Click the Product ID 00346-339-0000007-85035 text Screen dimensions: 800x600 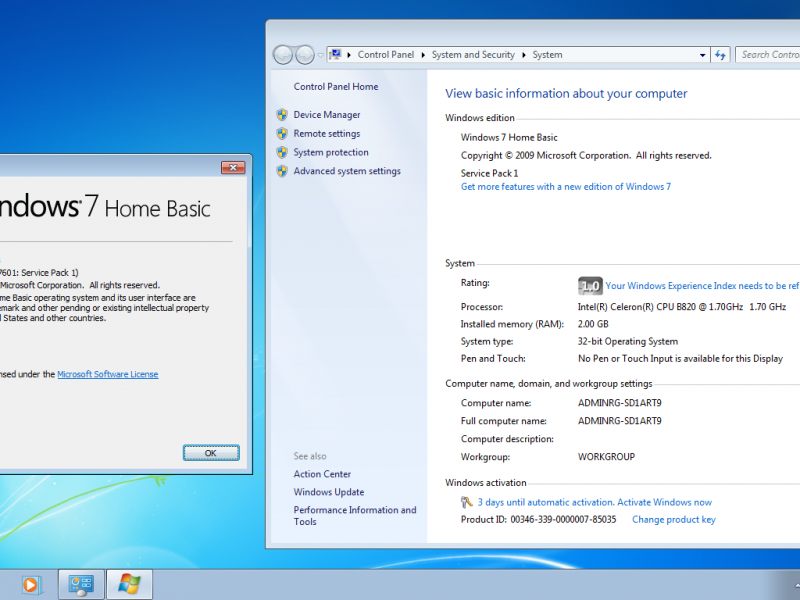(x=538, y=519)
